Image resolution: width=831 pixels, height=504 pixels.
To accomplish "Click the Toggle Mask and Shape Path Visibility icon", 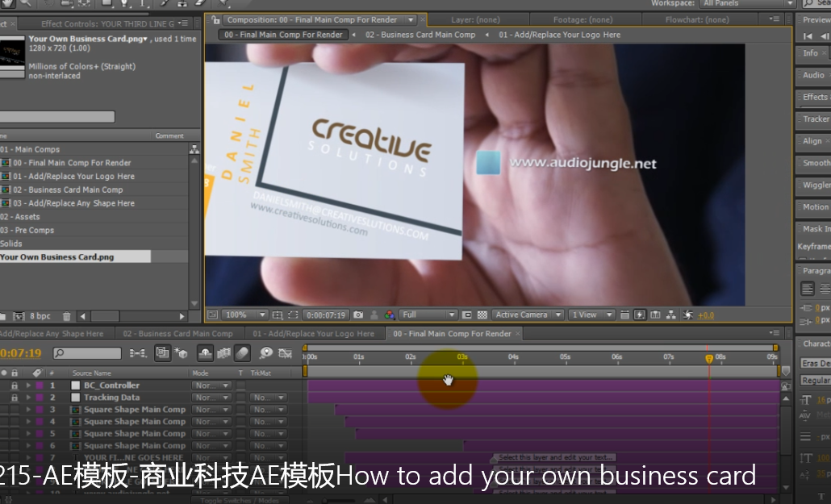I will (x=293, y=314).
